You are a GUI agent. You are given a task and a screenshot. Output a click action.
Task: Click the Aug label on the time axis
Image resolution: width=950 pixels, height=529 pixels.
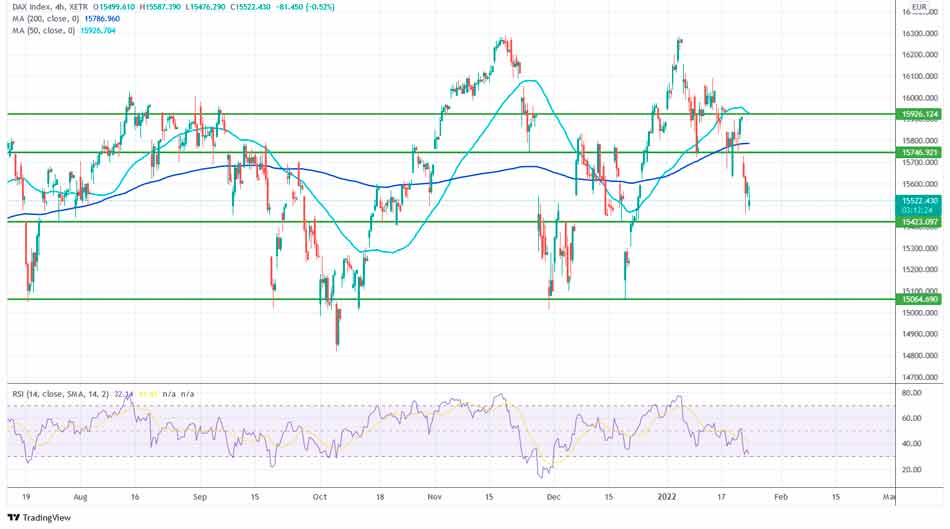point(80,497)
